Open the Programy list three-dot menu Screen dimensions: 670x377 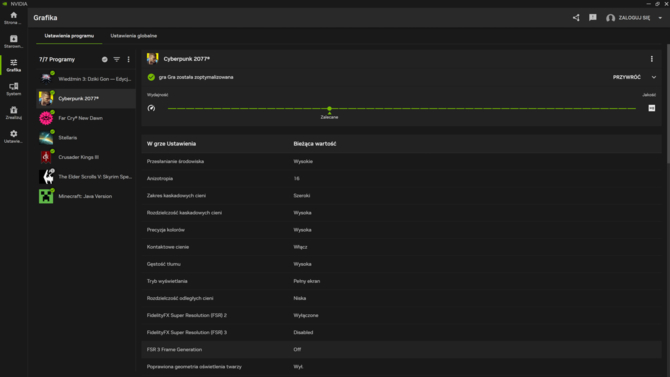coord(129,59)
